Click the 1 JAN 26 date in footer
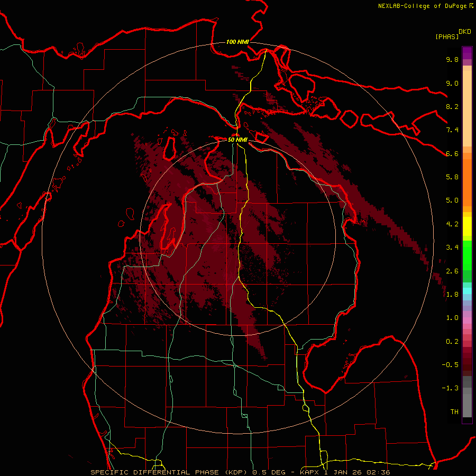 [344, 472]
